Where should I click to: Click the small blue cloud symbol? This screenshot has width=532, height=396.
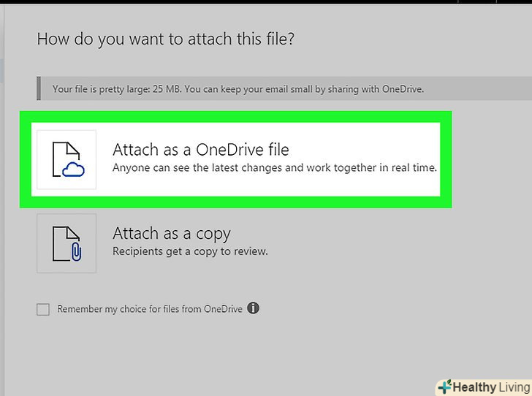pyautogui.click(x=75, y=170)
